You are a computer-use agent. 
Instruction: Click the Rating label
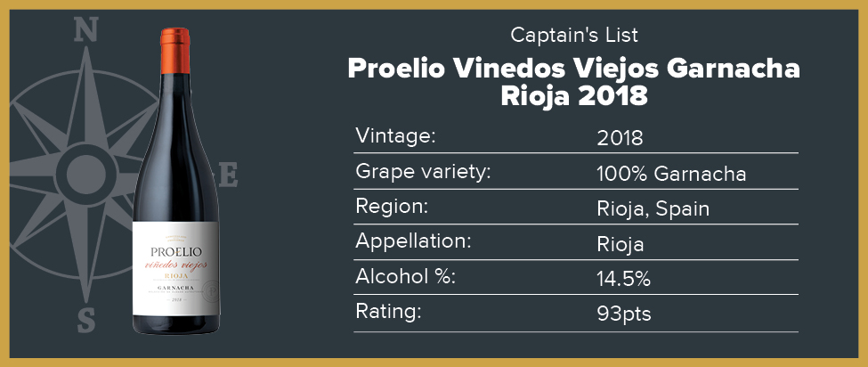click(x=389, y=312)
